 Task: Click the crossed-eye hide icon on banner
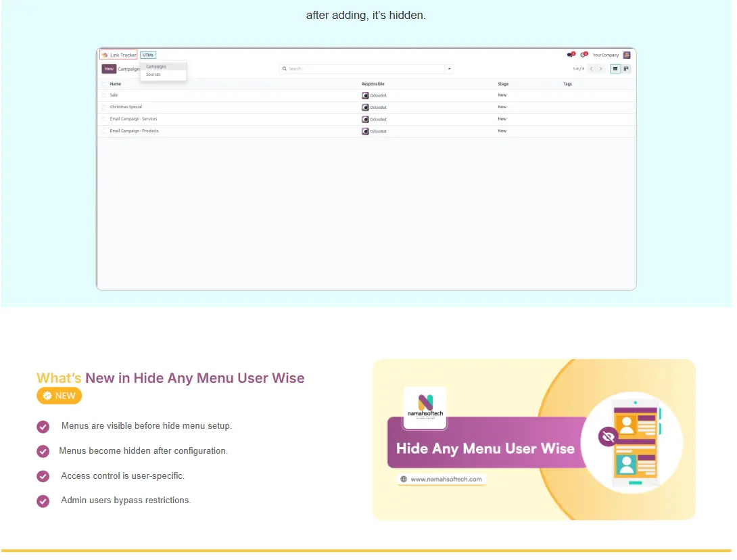(x=608, y=437)
